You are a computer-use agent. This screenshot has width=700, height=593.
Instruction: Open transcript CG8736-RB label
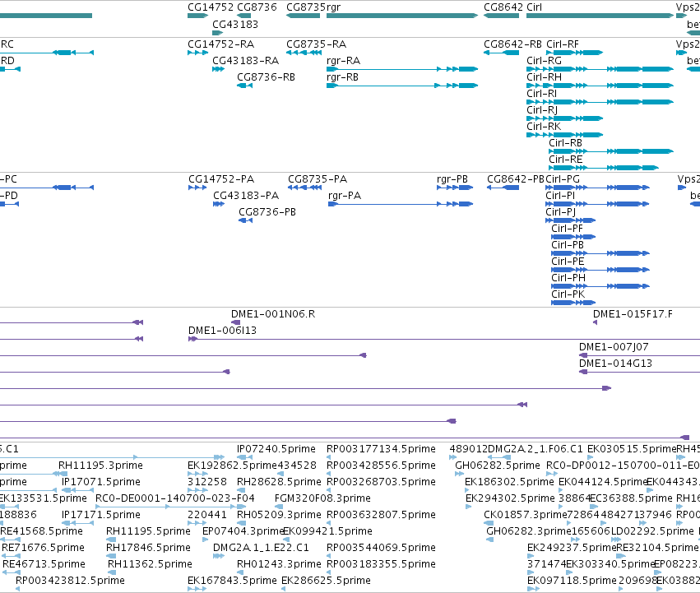[266, 77]
